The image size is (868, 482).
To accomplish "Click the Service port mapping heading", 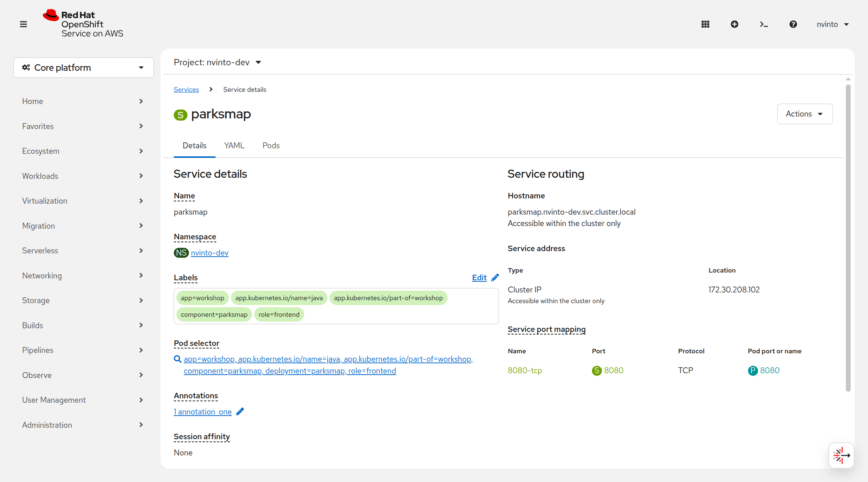I will pos(547,329).
